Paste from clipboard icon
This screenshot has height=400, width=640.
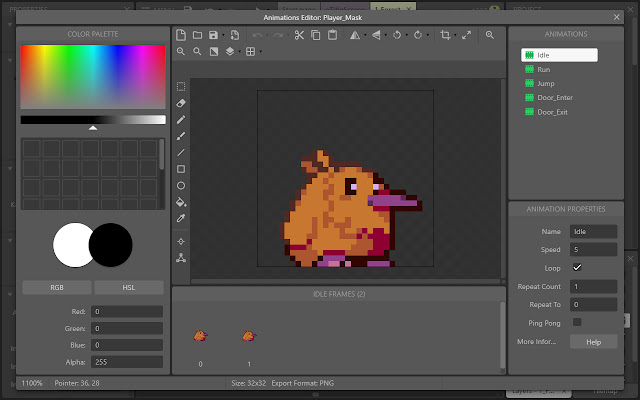333,35
